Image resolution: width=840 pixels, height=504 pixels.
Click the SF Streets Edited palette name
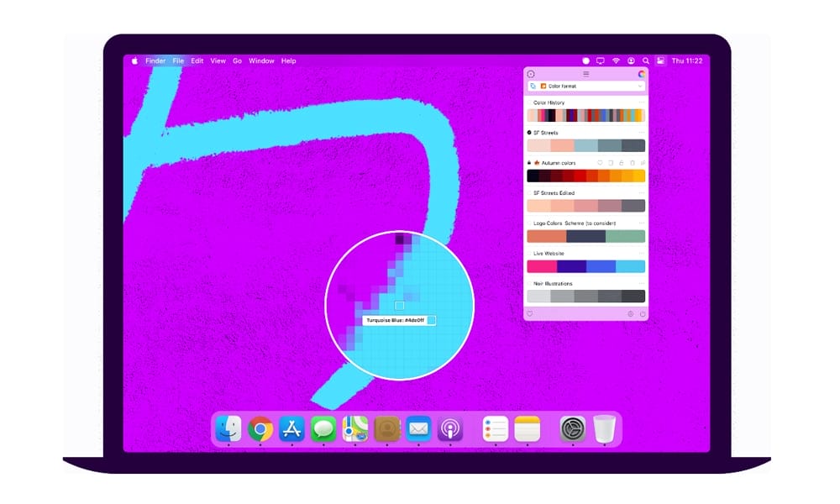pyautogui.click(x=555, y=193)
